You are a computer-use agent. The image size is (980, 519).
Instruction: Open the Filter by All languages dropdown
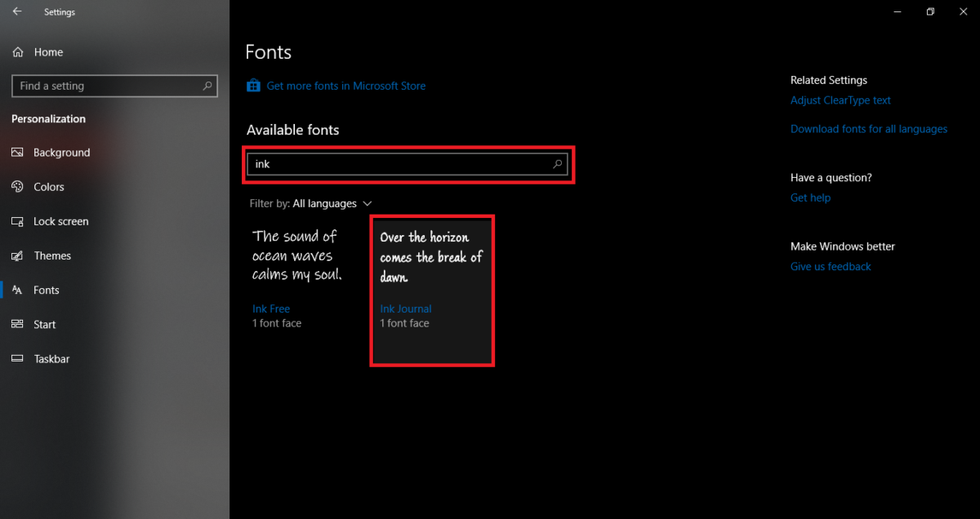click(x=311, y=203)
